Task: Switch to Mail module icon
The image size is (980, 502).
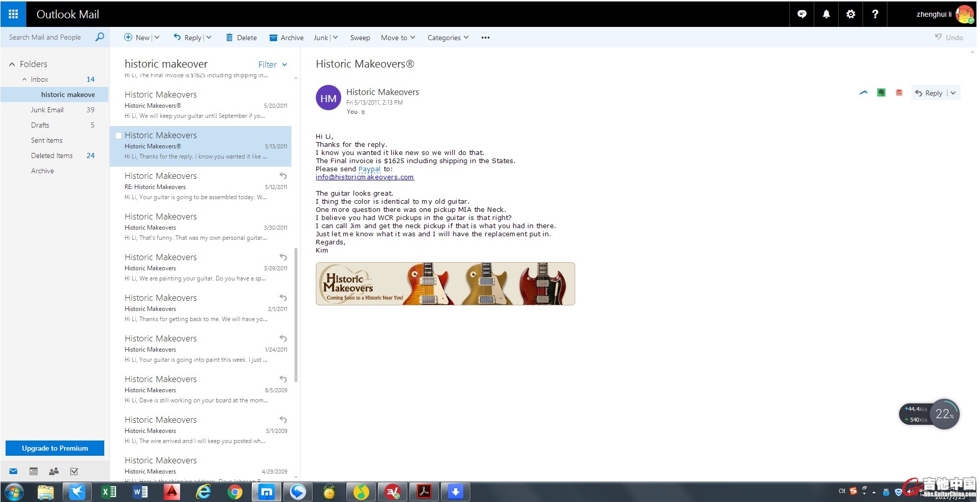Action: click(14, 472)
